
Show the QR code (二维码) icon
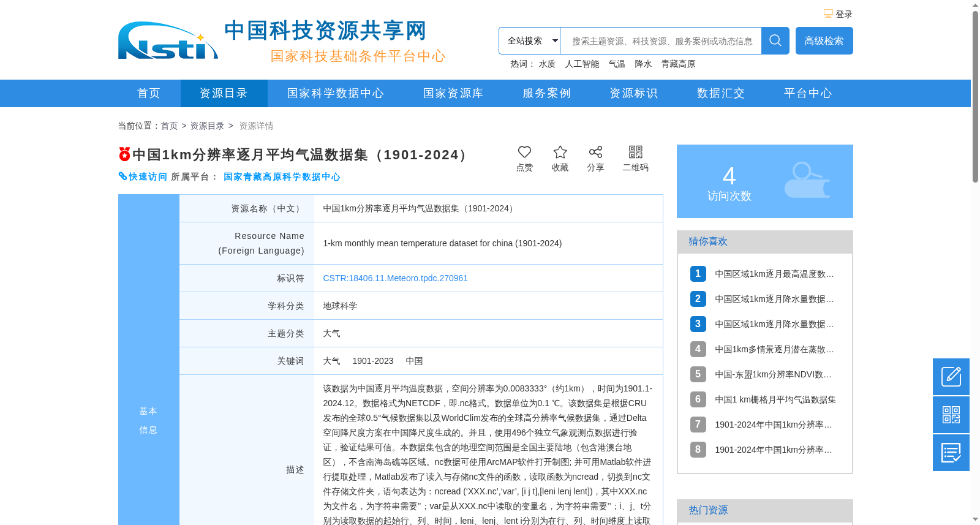[x=636, y=152]
